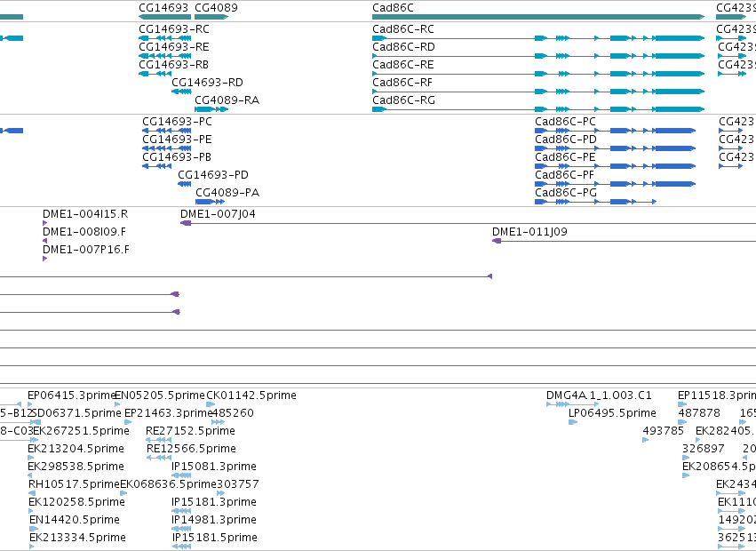The width and height of the screenshot is (756, 551).
Task: Click EST EN05205.5prime
Action: tap(160, 395)
